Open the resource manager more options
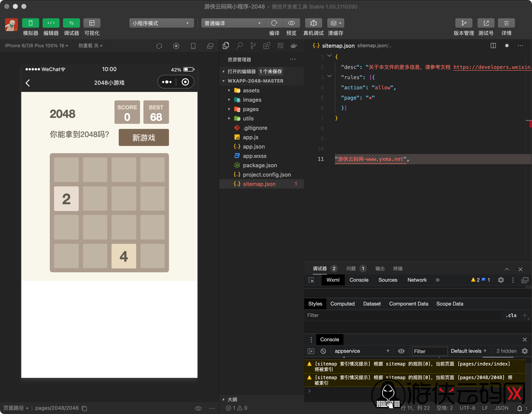Image resolution: width=532 pixels, height=414 pixels. tap(293, 59)
